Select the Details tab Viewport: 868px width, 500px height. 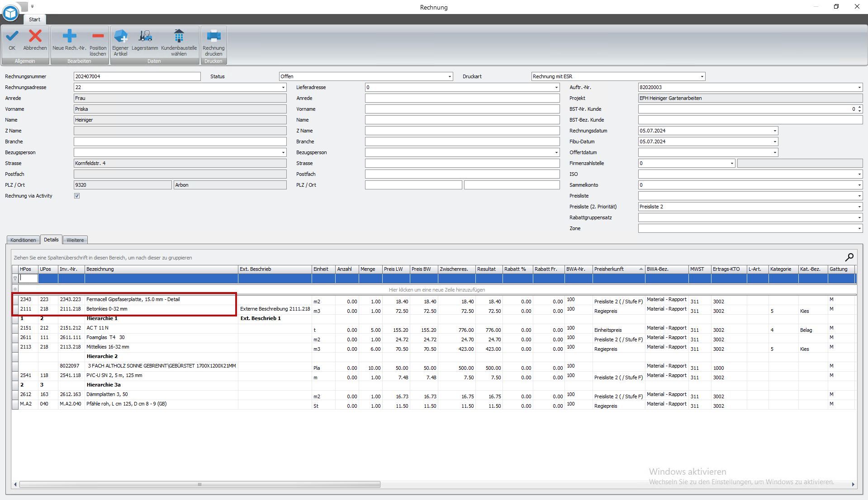point(51,240)
